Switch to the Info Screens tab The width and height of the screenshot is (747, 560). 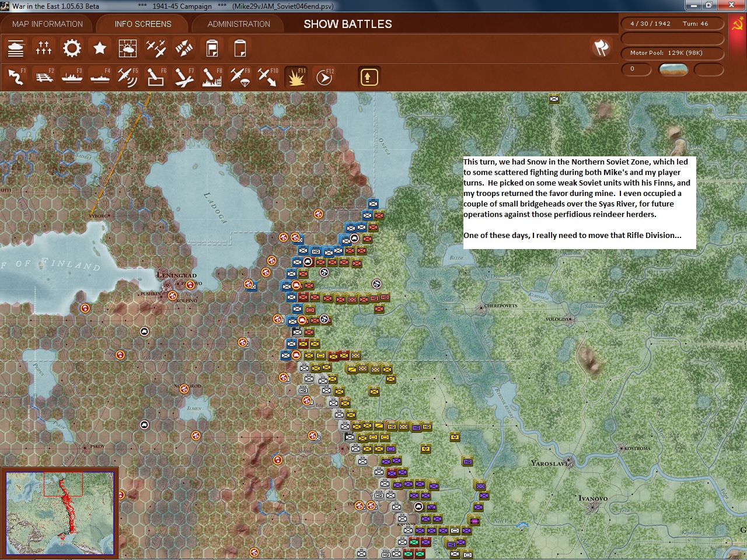tap(143, 24)
